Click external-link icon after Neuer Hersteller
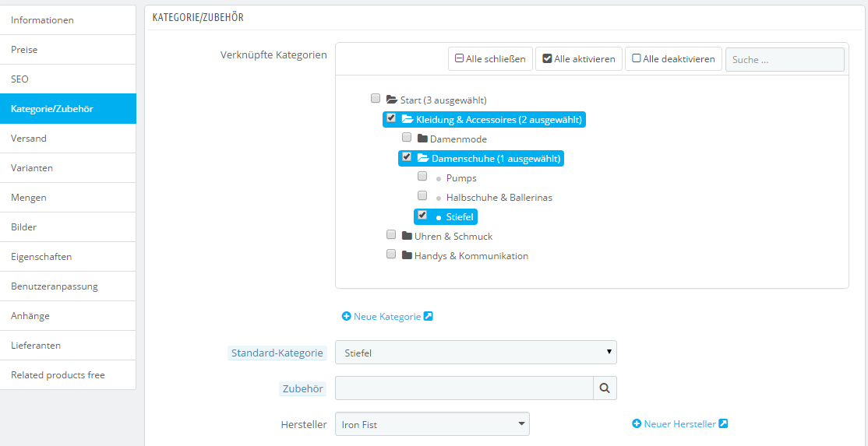868x446 pixels. (723, 424)
